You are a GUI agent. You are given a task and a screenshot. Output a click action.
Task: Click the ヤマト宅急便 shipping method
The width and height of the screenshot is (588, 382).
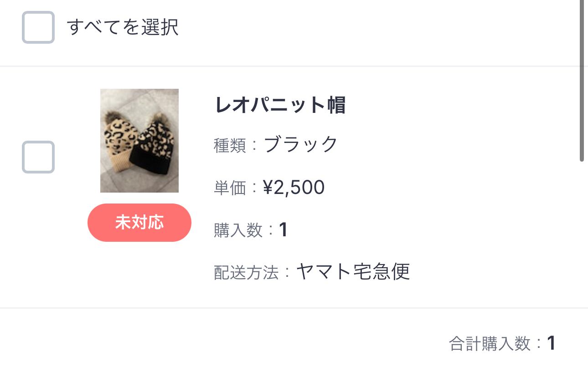pyautogui.click(x=353, y=272)
